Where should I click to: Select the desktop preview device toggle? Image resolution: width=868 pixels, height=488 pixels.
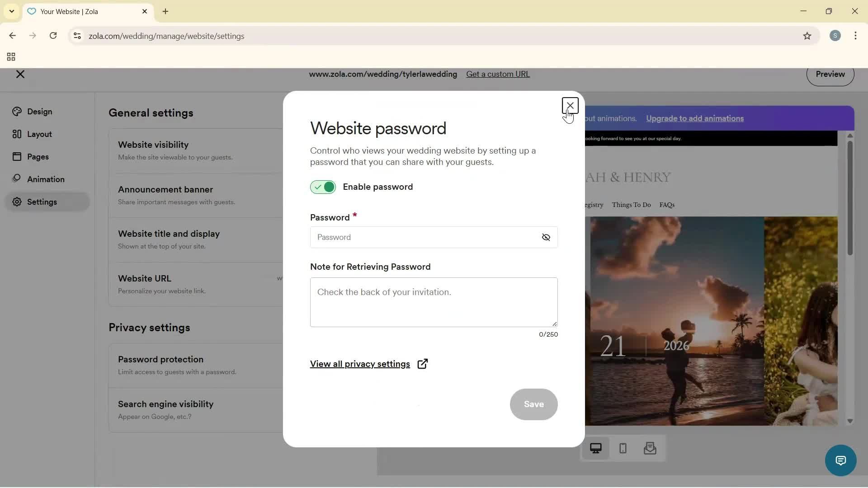[x=596, y=448]
